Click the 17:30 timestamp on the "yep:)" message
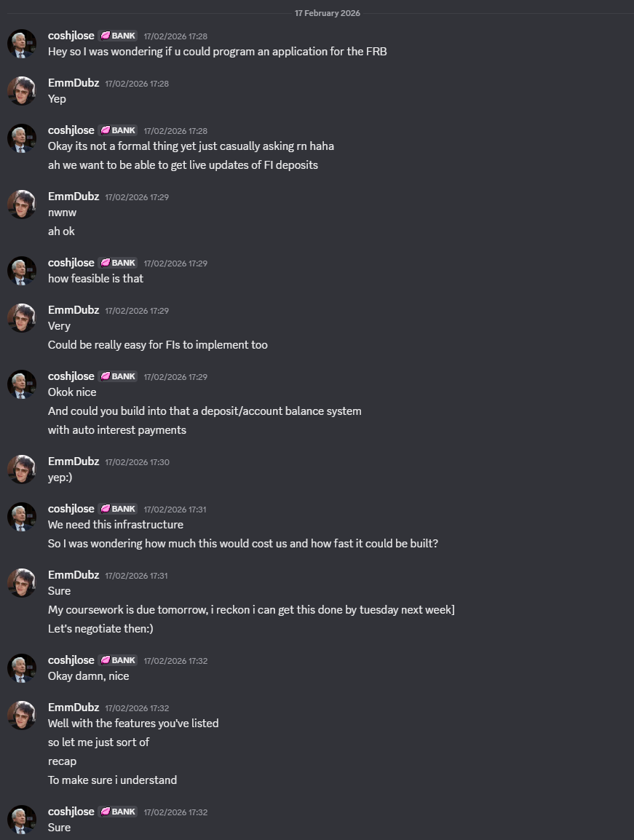Screen dimensions: 634x840 [x=137, y=462]
